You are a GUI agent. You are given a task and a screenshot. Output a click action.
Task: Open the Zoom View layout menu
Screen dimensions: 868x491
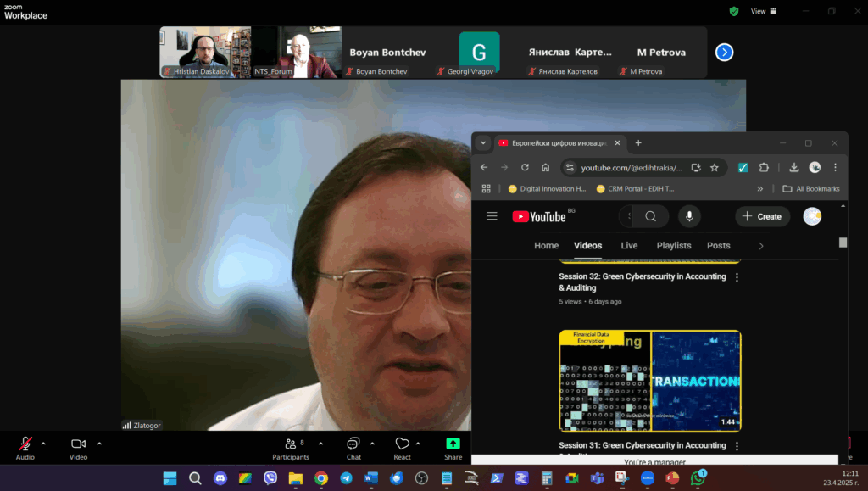(x=764, y=11)
